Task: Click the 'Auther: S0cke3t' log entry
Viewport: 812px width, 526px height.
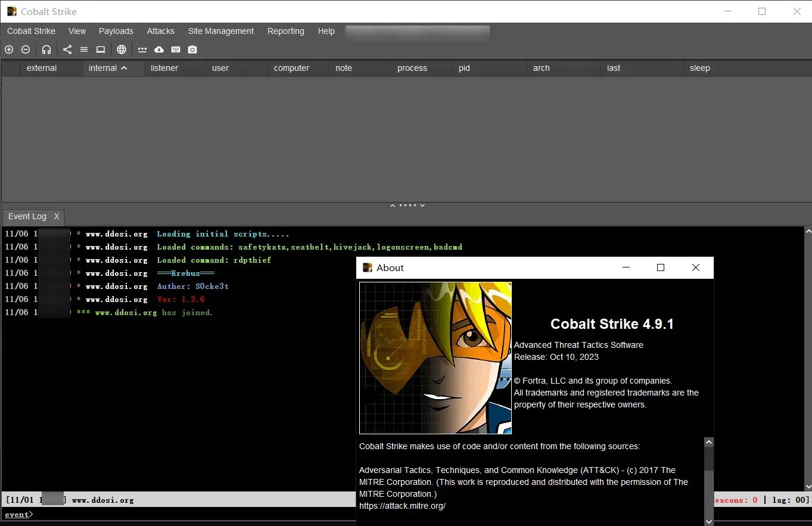Action: point(192,286)
